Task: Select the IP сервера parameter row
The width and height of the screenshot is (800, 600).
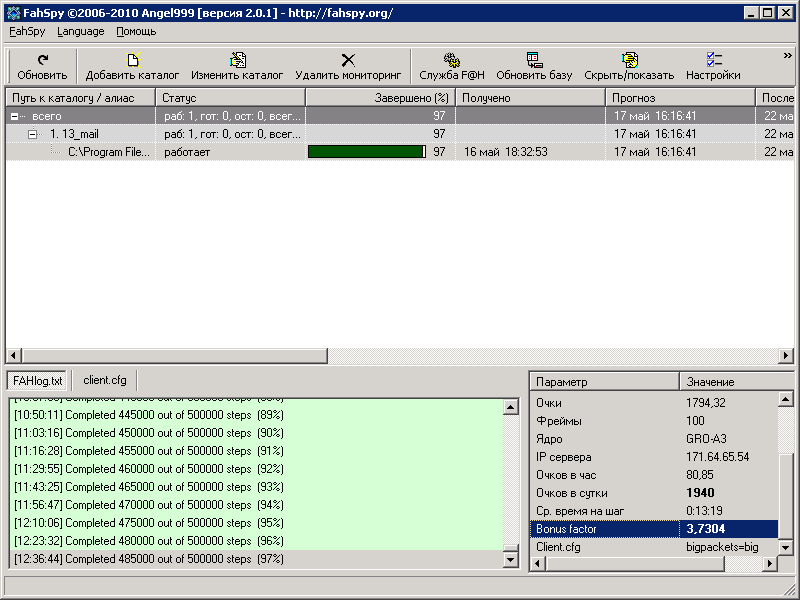Action: pyautogui.click(x=654, y=457)
